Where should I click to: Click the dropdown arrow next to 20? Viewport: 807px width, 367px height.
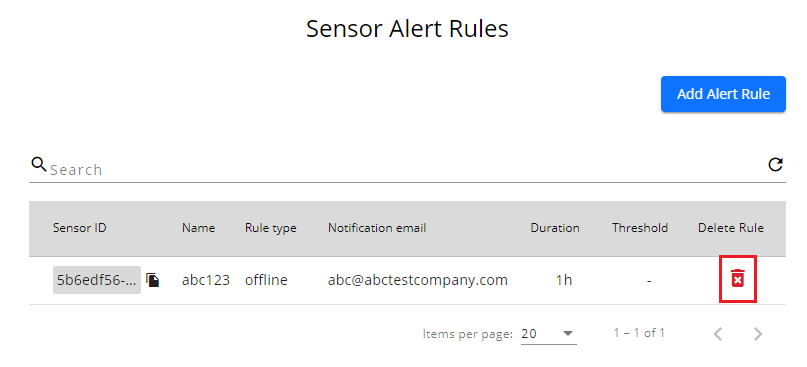(x=568, y=334)
